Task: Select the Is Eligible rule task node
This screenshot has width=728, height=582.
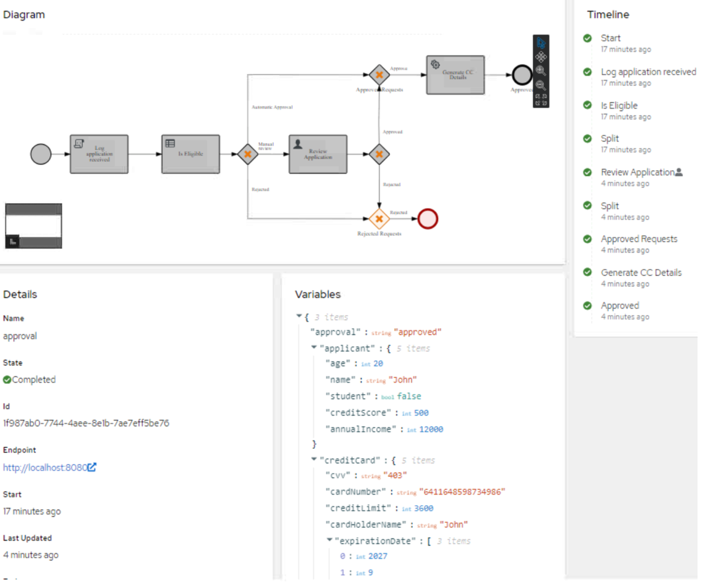Action: pos(191,154)
